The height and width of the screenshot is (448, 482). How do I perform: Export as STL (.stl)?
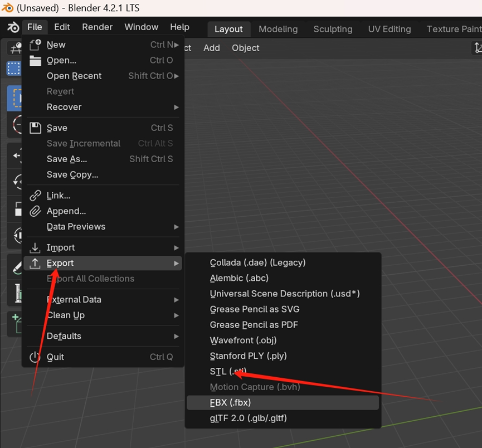pyautogui.click(x=283, y=372)
